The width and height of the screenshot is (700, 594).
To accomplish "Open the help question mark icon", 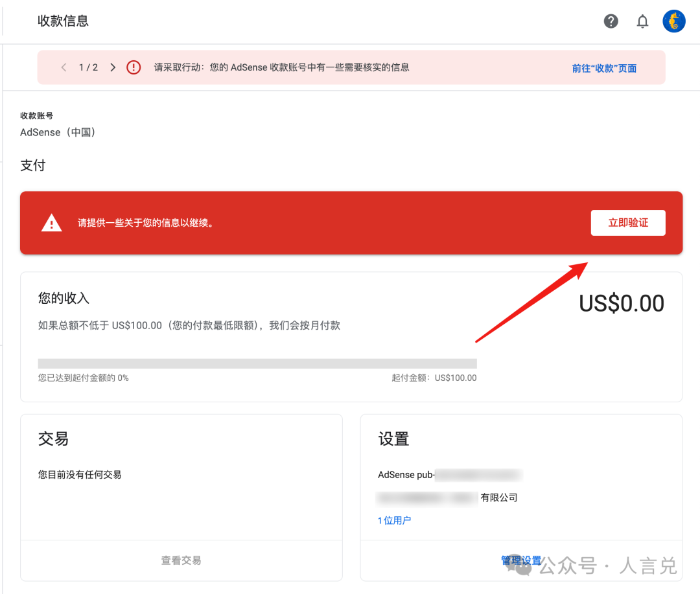I will [611, 21].
